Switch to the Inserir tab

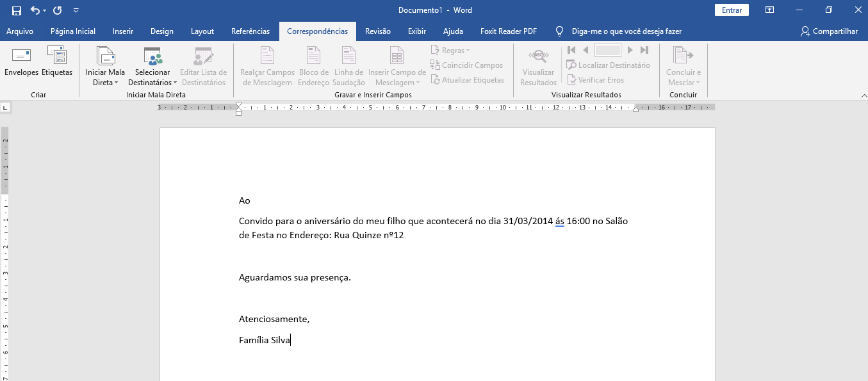(x=123, y=31)
